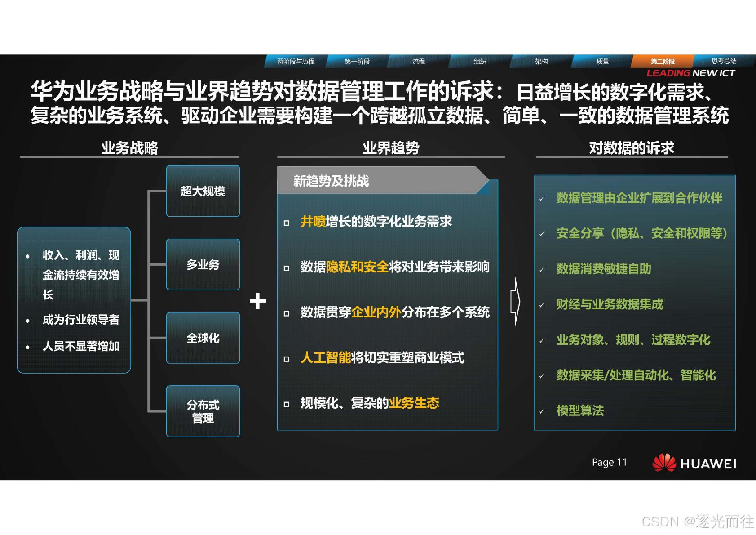Click the 人员不显著增加 bullet

[x=81, y=346]
